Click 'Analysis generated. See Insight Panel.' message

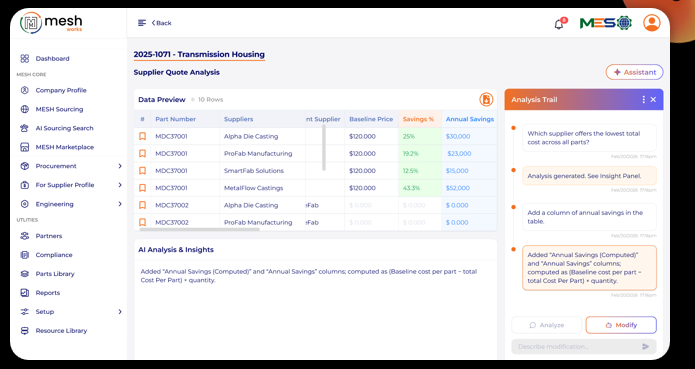pyautogui.click(x=589, y=176)
